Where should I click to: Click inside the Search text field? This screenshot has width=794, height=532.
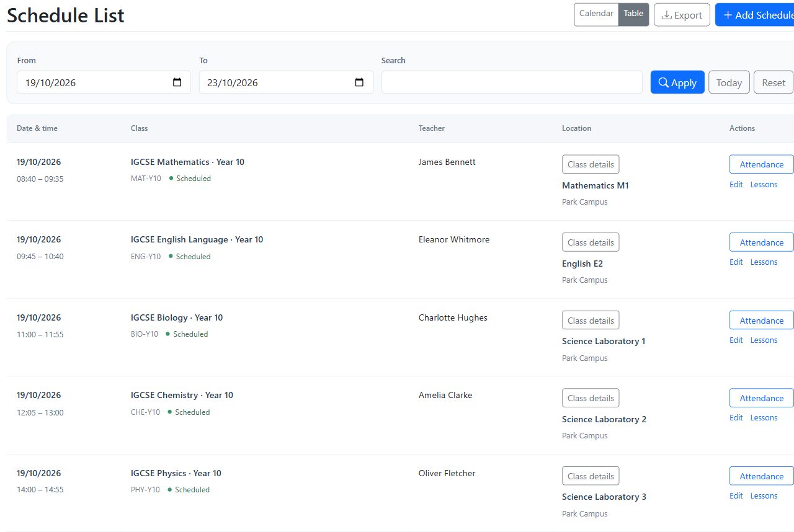[512, 82]
